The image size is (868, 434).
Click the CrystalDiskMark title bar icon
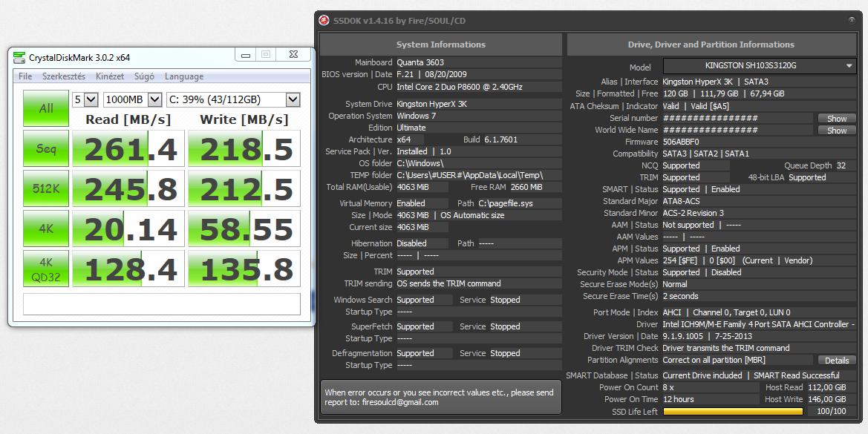click(x=19, y=57)
